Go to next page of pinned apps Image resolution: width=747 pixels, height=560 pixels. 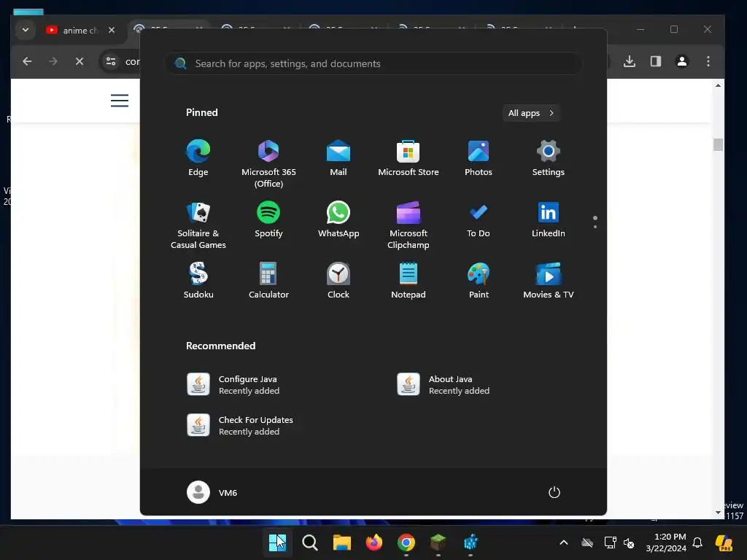pyautogui.click(x=595, y=227)
